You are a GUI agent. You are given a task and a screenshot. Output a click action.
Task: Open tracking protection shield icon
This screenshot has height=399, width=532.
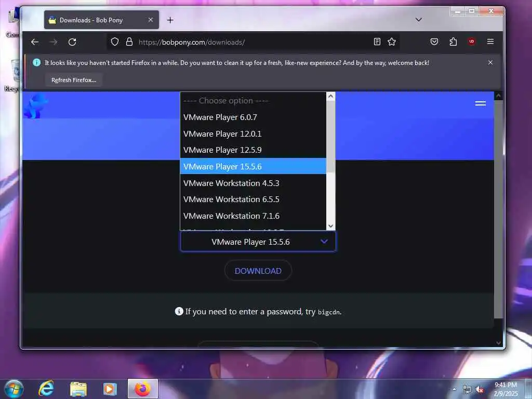point(115,42)
